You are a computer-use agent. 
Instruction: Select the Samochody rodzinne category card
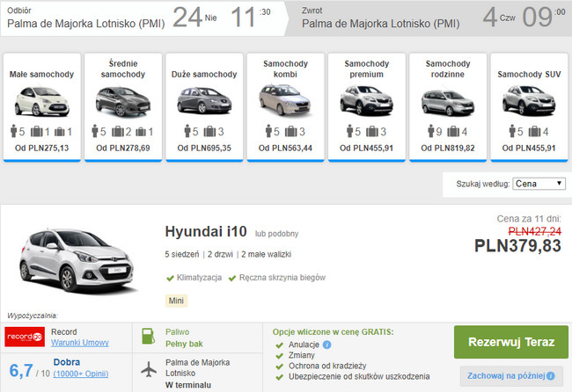pyautogui.click(x=448, y=106)
